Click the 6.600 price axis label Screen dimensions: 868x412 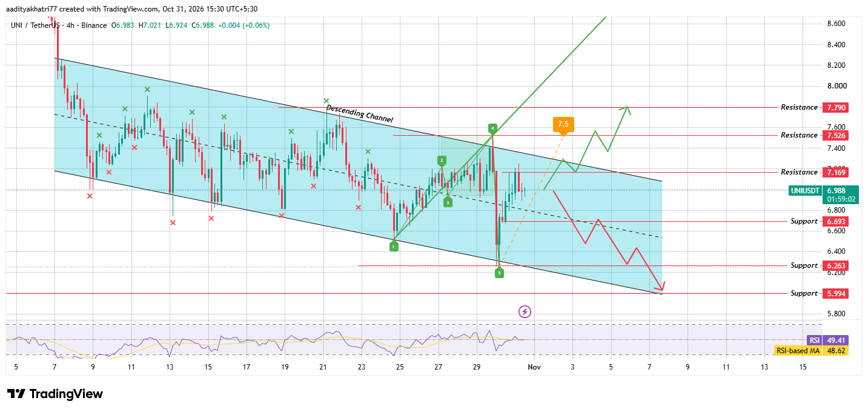coord(837,231)
